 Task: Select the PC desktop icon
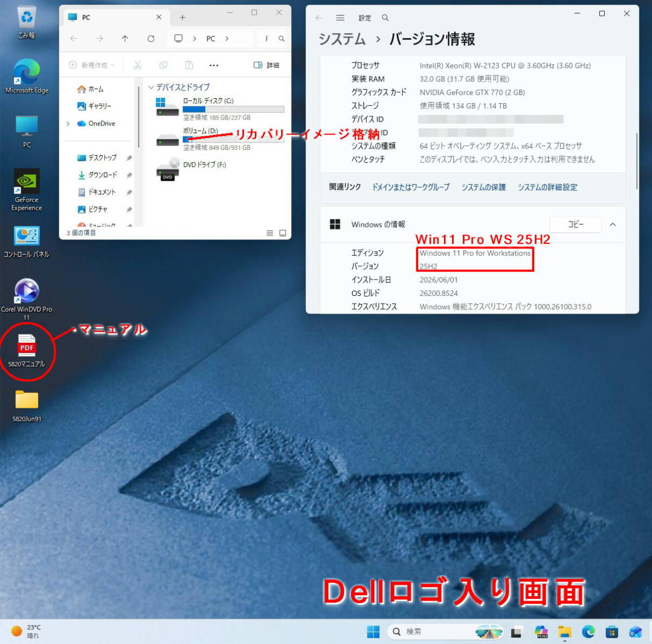coord(27,131)
